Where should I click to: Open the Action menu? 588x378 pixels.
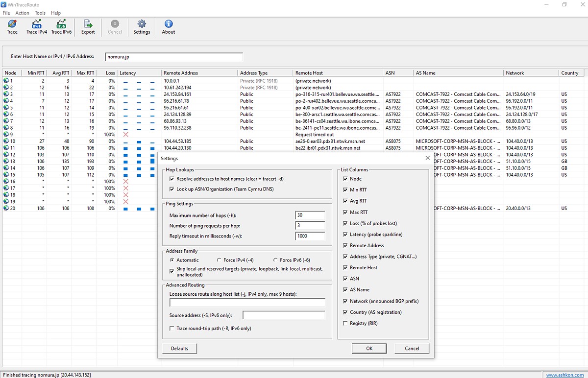(x=22, y=13)
